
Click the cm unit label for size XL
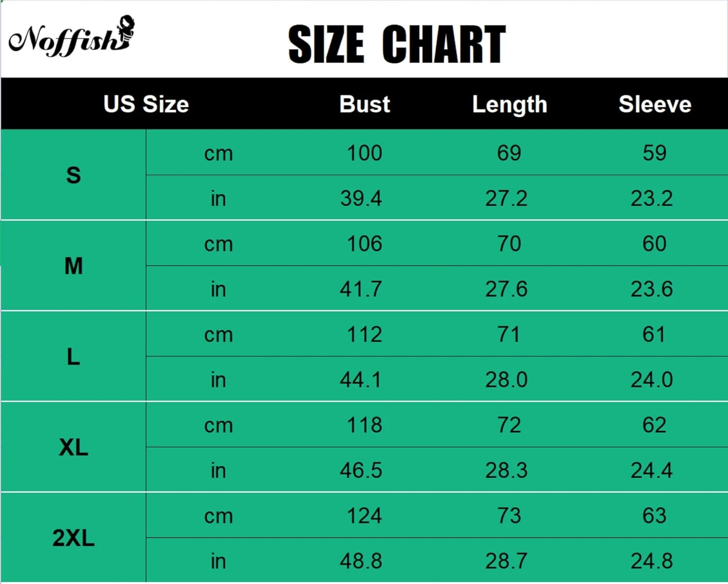point(218,425)
